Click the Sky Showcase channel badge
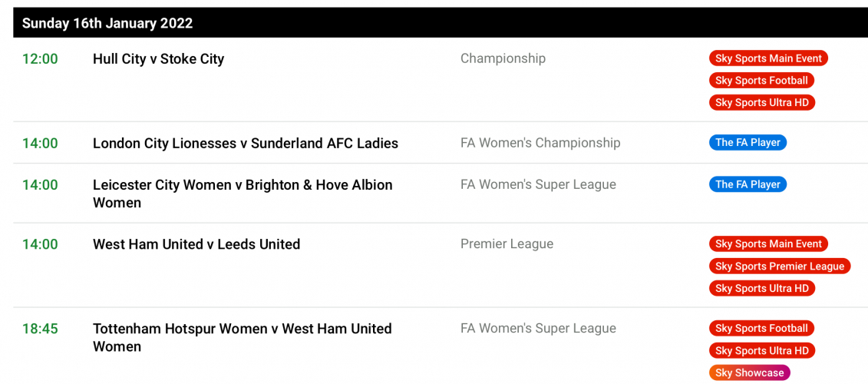 [749, 373]
